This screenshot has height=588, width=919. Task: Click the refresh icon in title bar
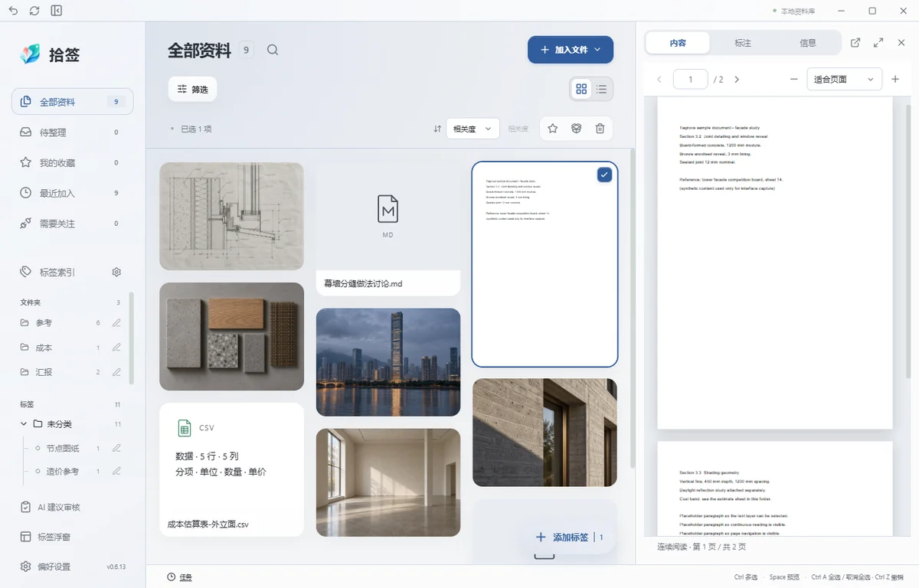point(34,11)
